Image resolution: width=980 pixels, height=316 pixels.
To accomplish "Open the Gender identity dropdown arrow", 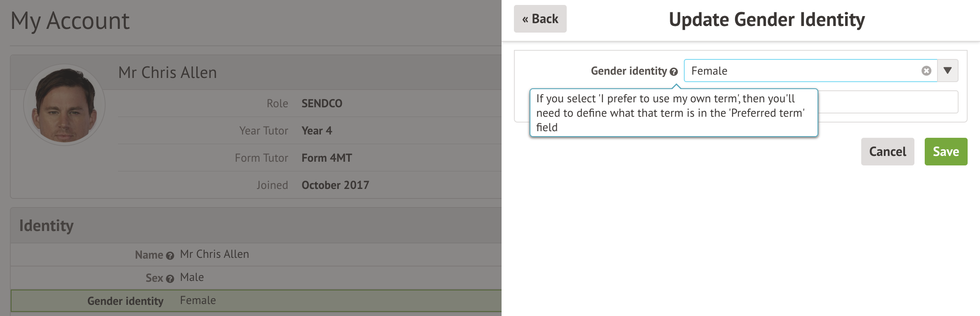I will [947, 71].
